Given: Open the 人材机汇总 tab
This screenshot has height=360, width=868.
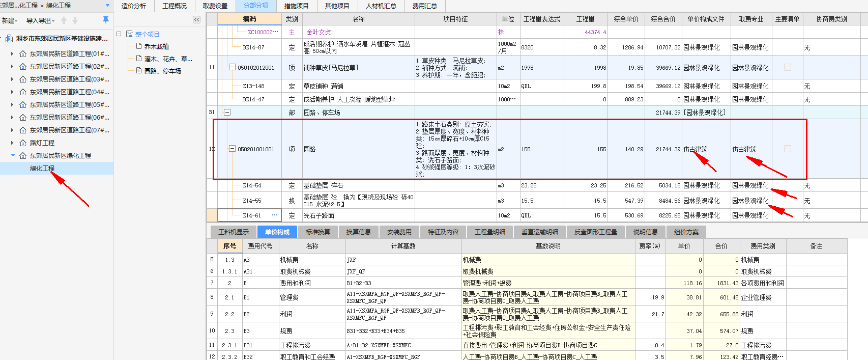Looking at the screenshot, I should pyautogui.click(x=381, y=6).
